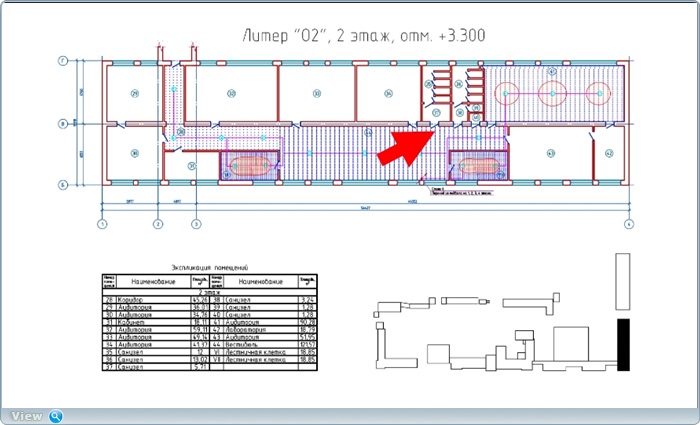The width and height of the screenshot is (700, 425).
Task: Select room marker 34 on the plan
Action: (x=388, y=93)
